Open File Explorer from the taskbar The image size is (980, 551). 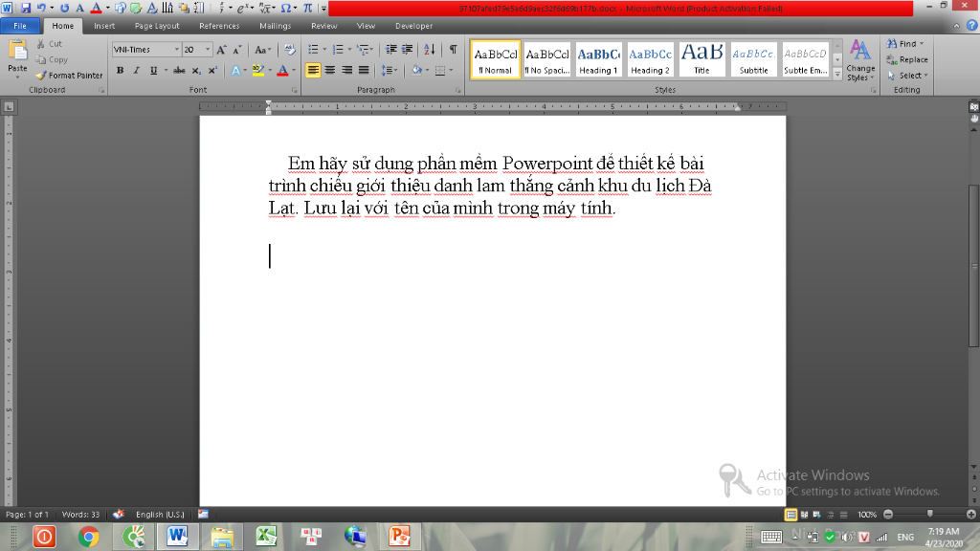tap(221, 537)
